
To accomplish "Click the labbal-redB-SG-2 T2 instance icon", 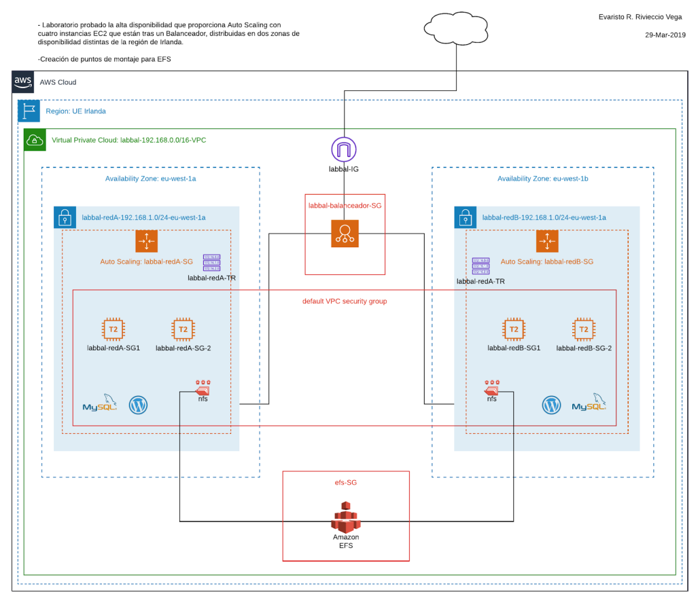I will (x=583, y=329).
